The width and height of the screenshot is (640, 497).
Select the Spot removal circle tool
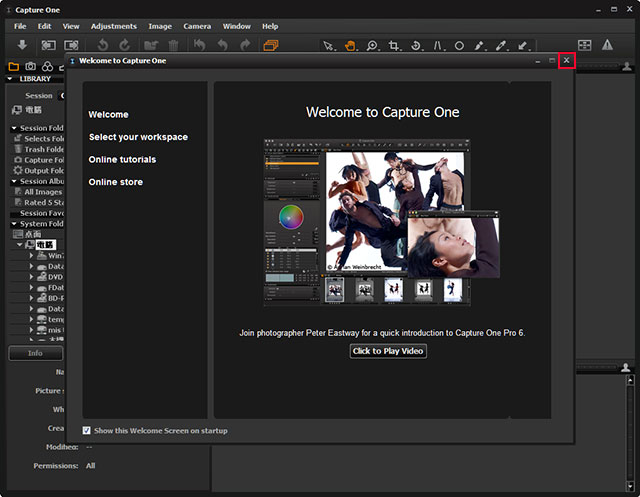[x=459, y=45]
